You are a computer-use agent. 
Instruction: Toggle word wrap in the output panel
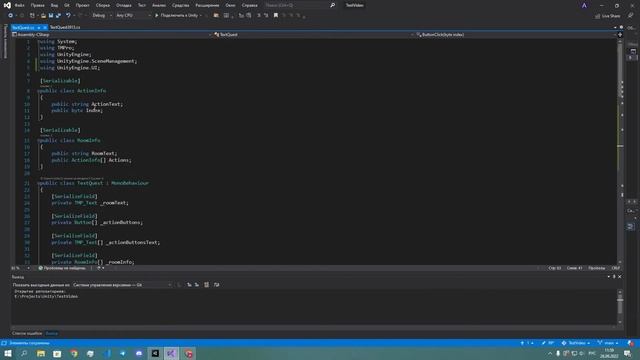(x=216, y=285)
